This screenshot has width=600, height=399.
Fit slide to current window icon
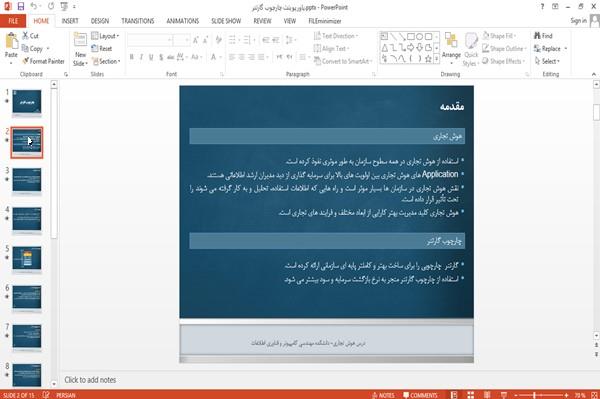594,395
